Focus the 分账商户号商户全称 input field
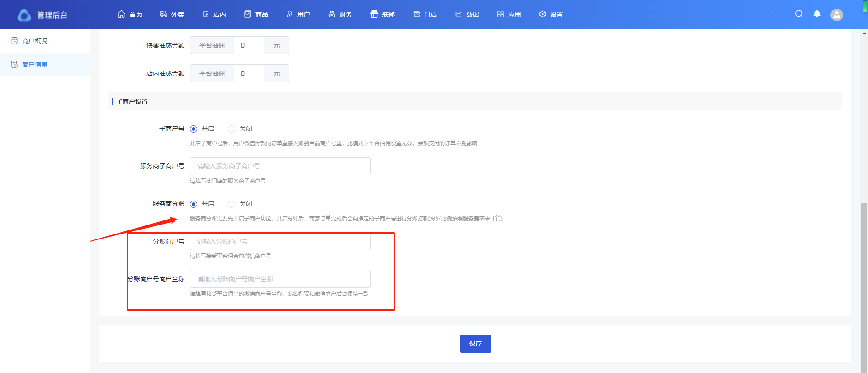 [280, 279]
